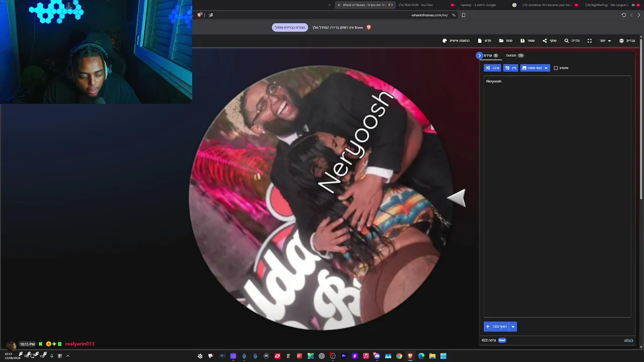
Task: Open File Explorer from the taskbar
Action: (x=432, y=356)
